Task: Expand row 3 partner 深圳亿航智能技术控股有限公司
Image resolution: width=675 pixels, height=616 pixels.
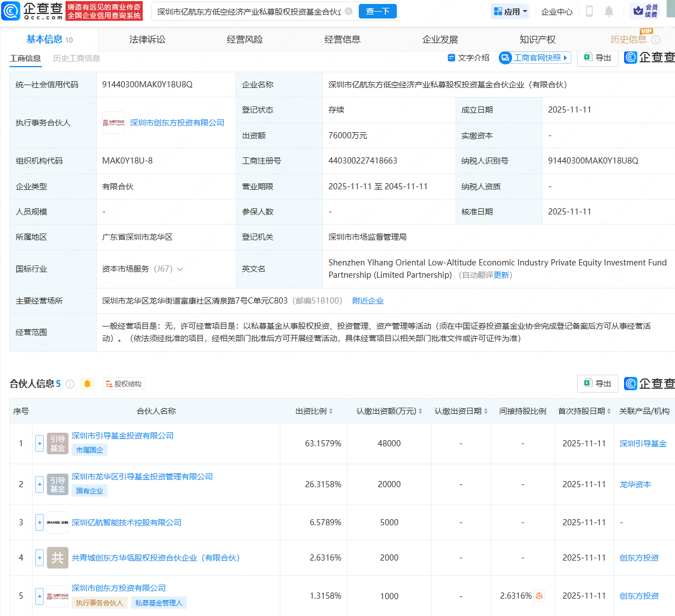Action: pyautogui.click(x=39, y=522)
